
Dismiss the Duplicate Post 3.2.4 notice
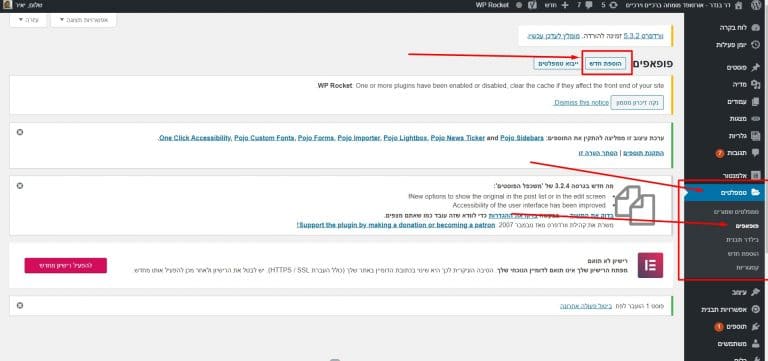(x=20, y=186)
